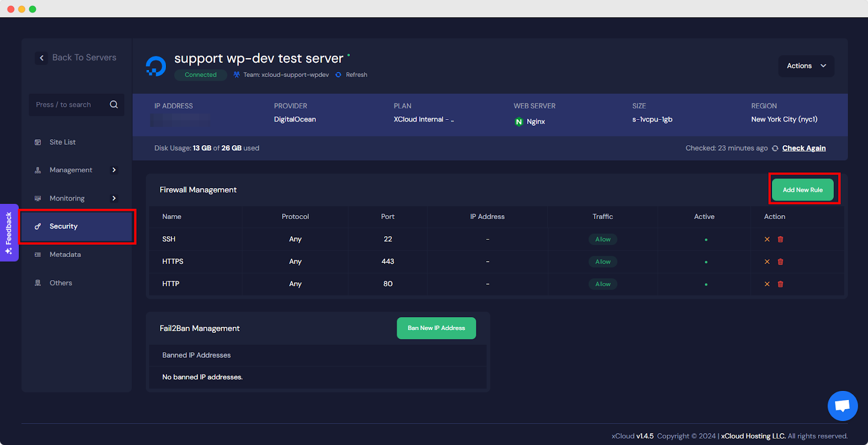Click the Site List sidebar icon
868x445 pixels.
click(x=38, y=142)
